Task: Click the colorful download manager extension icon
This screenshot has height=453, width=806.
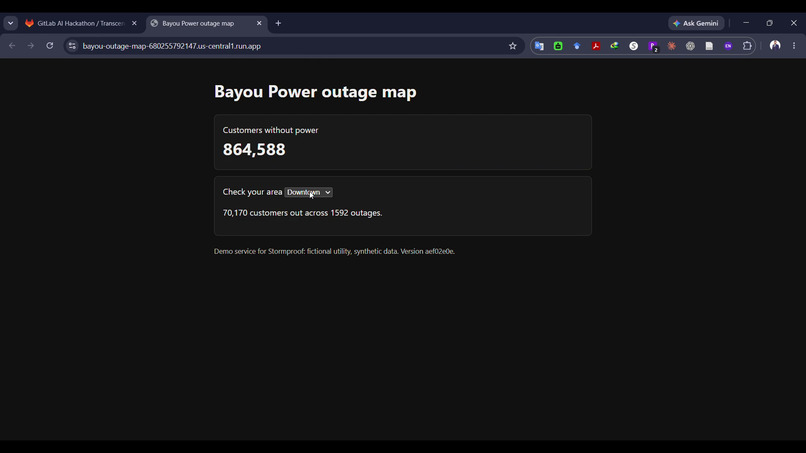Action: point(614,46)
